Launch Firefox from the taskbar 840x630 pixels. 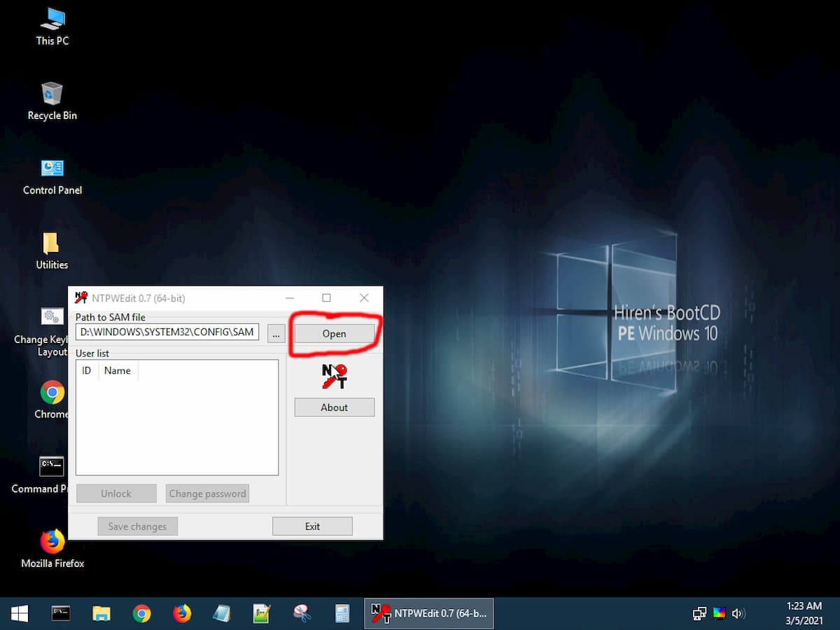point(182,614)
